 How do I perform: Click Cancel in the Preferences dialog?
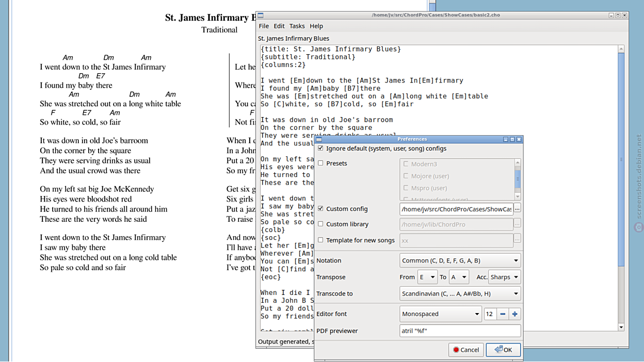click(466, 350)
